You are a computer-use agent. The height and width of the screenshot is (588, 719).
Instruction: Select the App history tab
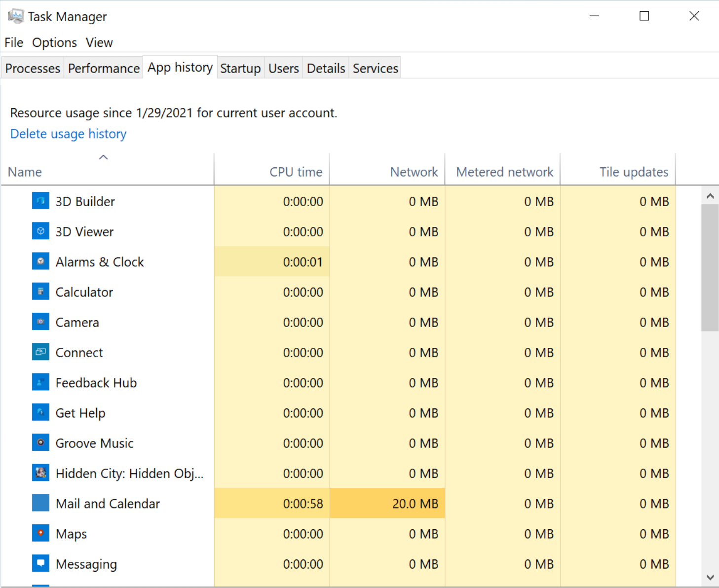click(x=180, y=67)
